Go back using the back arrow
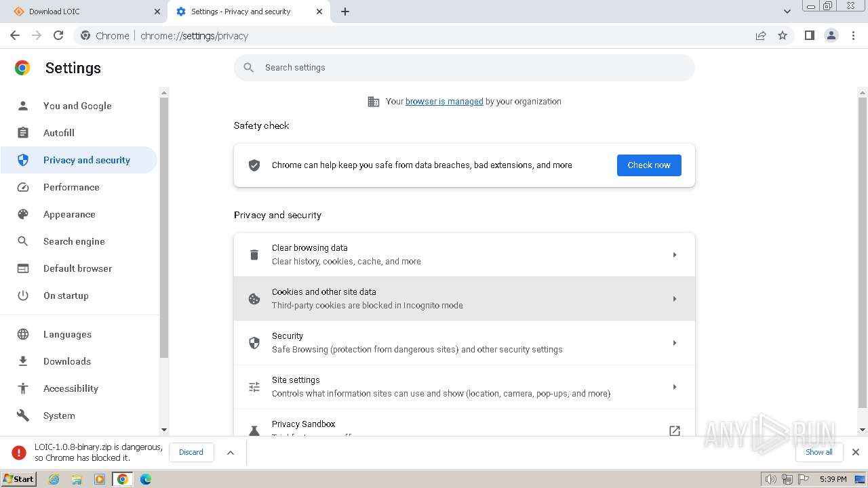 coord(15,35)
